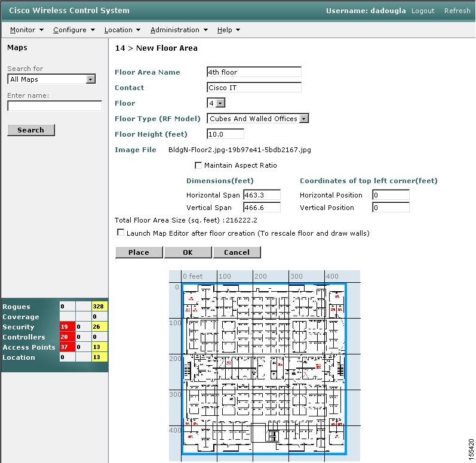Click the '14 > New Floor Area' heading
Image resolution: width=476 pixels, height=463 pixels.
pyautogui.click(x=156, y=48)
